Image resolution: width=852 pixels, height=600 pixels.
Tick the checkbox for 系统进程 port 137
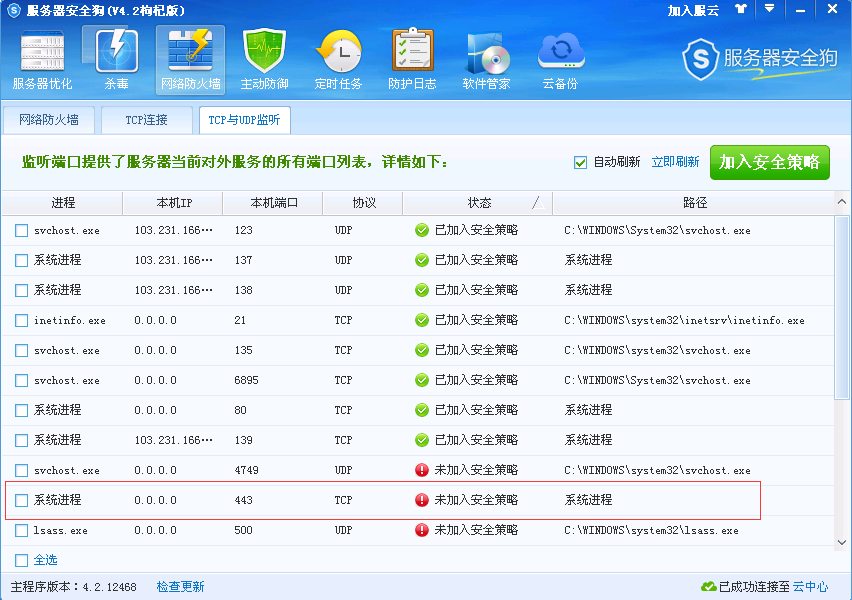(x=22, y=260)
